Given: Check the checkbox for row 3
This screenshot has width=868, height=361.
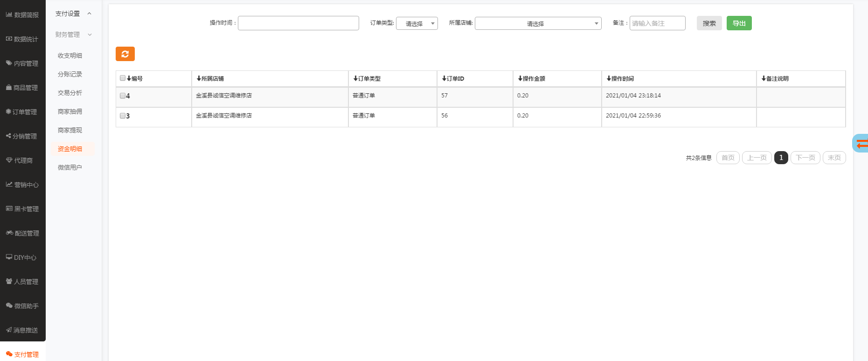Looking at the screenshot, I should click(123, 116).
